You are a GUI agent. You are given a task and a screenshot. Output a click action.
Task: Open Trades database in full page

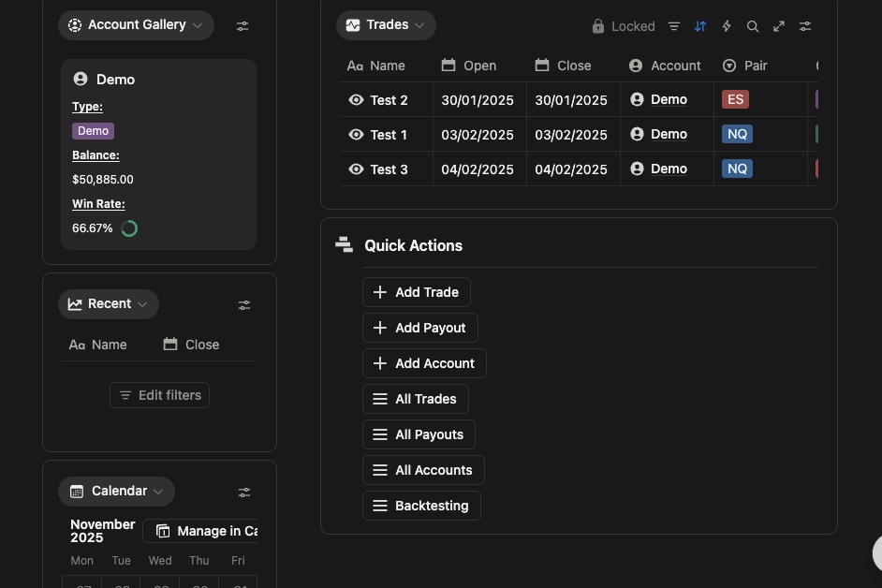(x=779, y=26)
